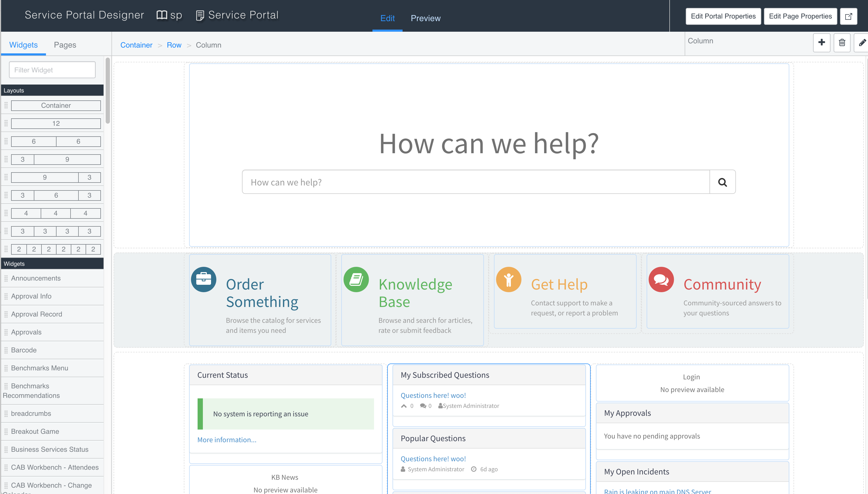The width and height of the screenshot is (868, 494).
Task: Click the Knowledge Base book icon
Action: [356, 279]
